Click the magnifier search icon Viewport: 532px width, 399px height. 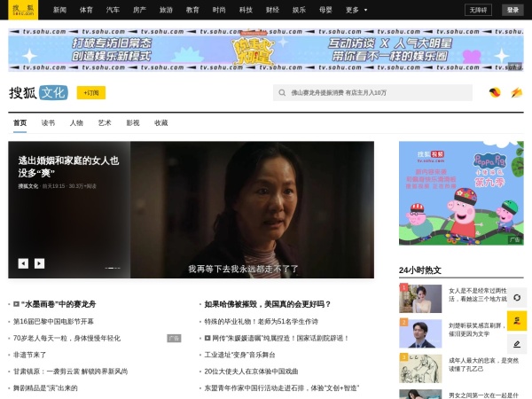click(x=282, y=92)
